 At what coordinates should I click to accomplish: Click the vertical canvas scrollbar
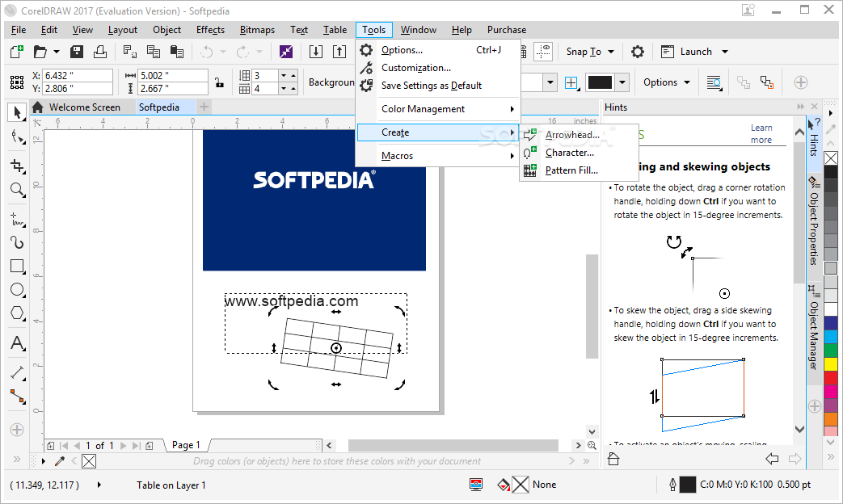pyautogui.click(x=592, y=306)
